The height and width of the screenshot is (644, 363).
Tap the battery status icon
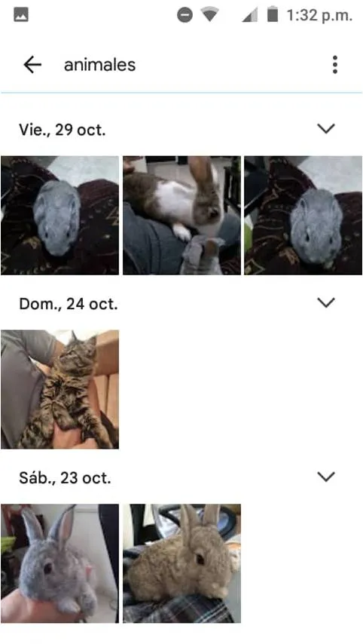273,15
